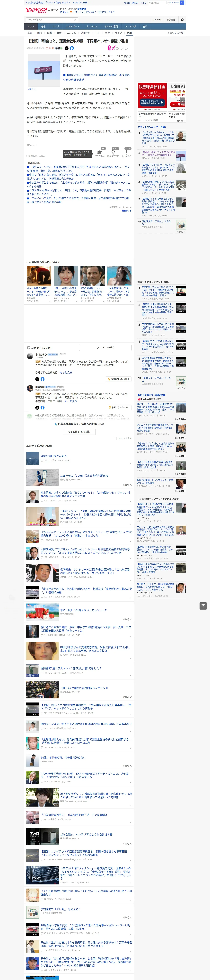Click the 関西テレビ 8カンテレ logo by the headline

tap(118, 48)
